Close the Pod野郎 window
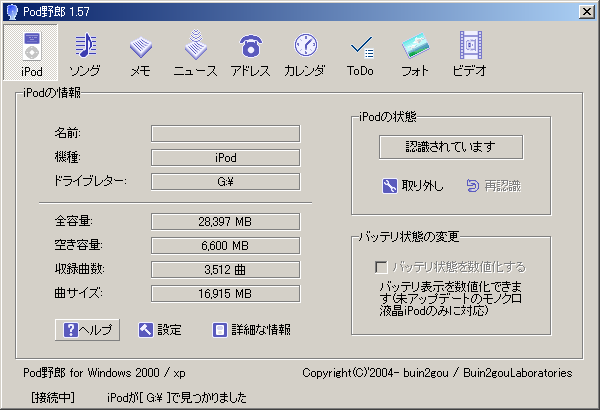 pos(587,10)
